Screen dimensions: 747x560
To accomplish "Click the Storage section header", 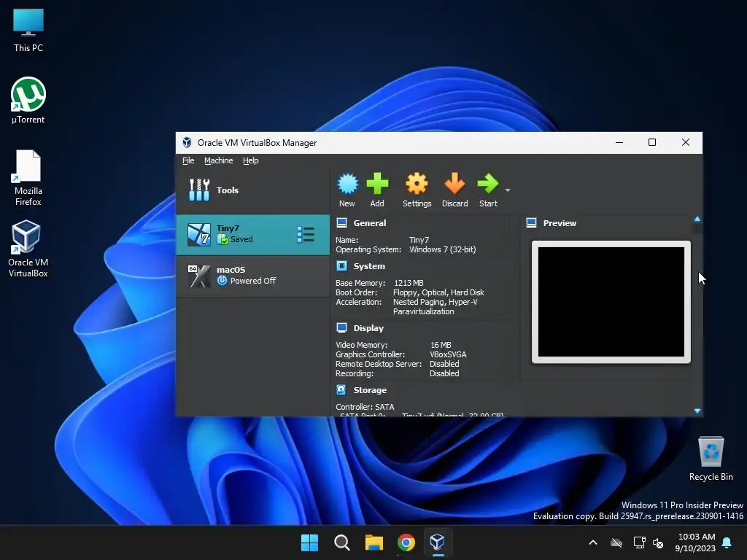I will click(370, 390).
